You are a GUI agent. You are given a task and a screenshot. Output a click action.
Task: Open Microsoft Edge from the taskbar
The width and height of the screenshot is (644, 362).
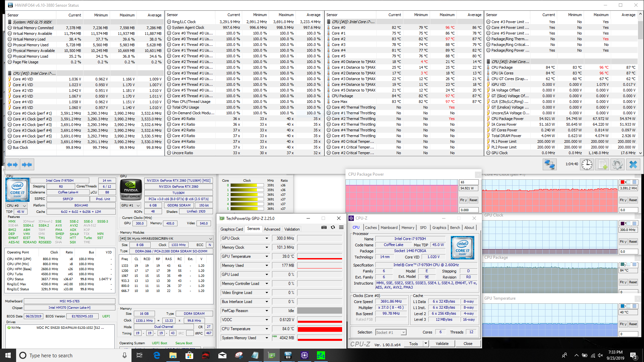157,355
